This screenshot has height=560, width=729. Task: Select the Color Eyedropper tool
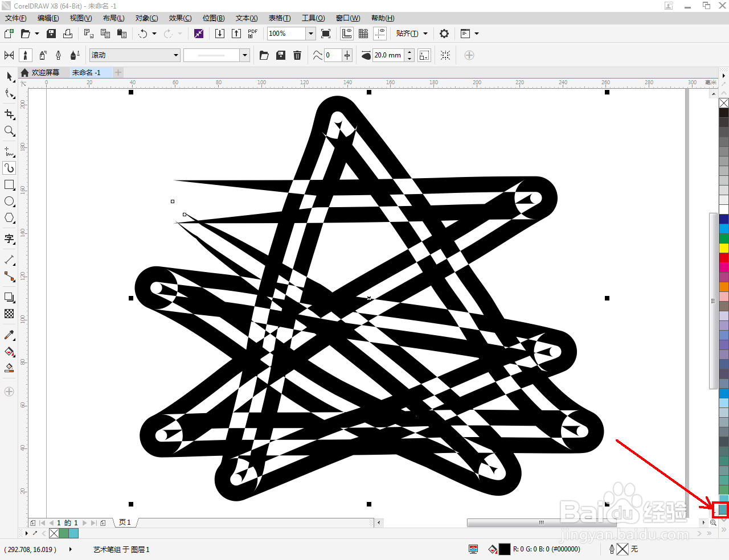(x=9, y=335)
